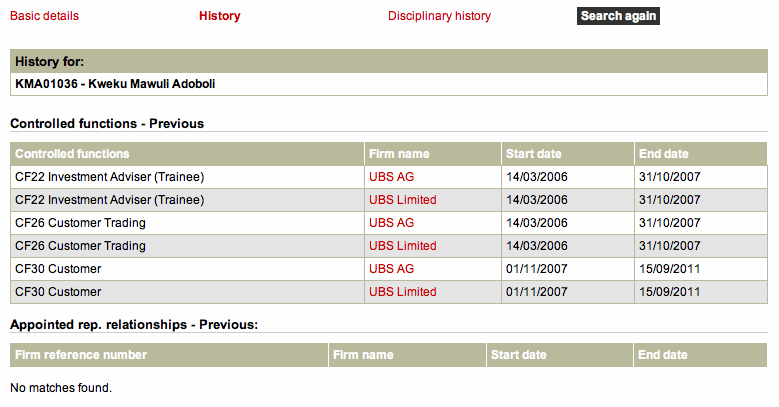Click Firm name header in Appointed rep table
This screenshot has width=779, height=407.
[363, 355]
